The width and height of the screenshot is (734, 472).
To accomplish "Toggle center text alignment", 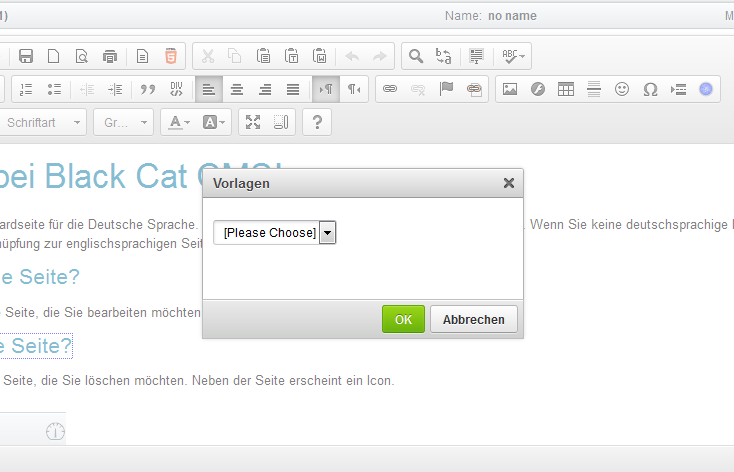I will [237, 89].
